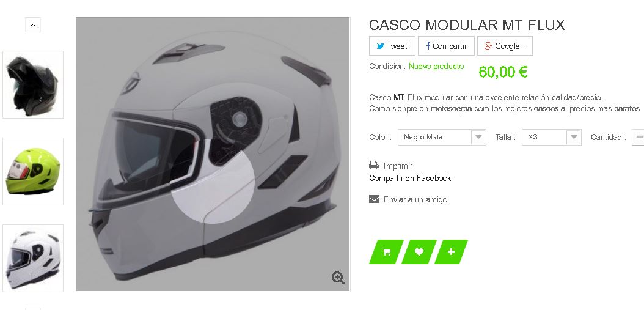644x310 pixels.
Task: Share product on Google+
Action: coord(505,46)
